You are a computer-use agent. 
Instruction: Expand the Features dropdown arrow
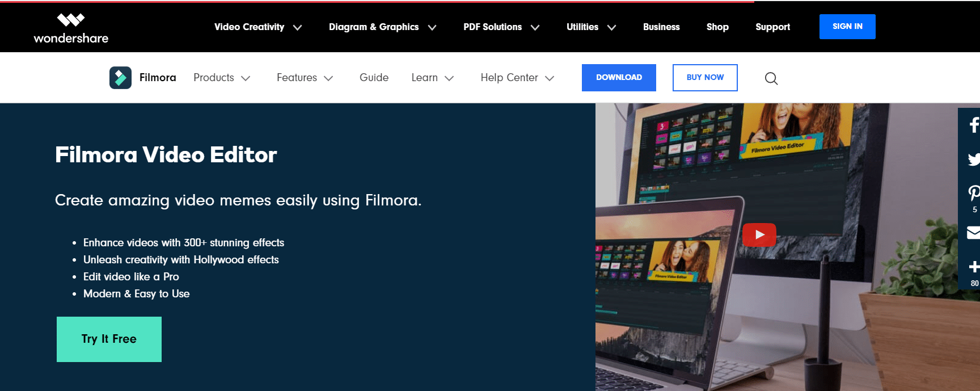328,78
